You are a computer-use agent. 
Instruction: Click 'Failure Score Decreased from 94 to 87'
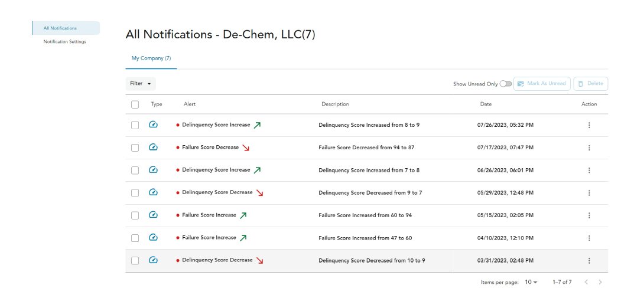pyautogui.click(x=366, y=148)
